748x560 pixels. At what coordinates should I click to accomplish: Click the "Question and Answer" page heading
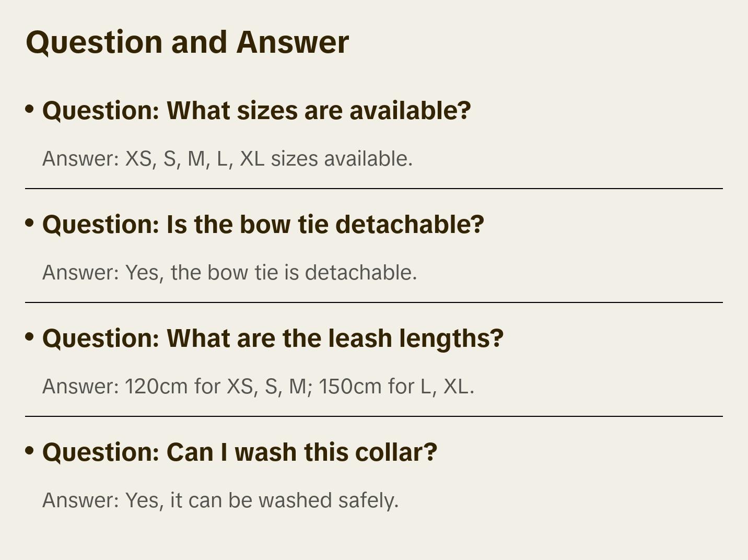coord(187,42)
